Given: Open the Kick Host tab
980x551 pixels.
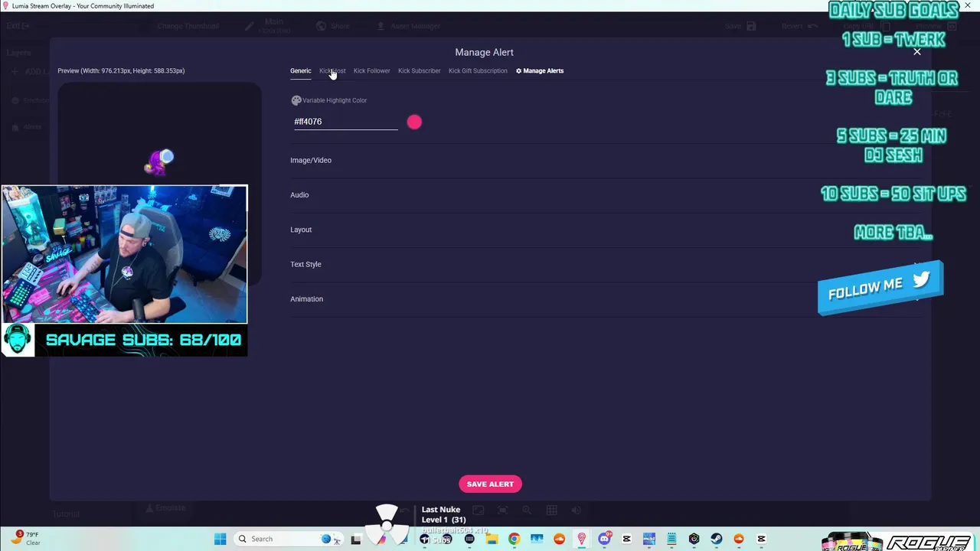Looking at the screenshot, I should [x=332, y=70].
